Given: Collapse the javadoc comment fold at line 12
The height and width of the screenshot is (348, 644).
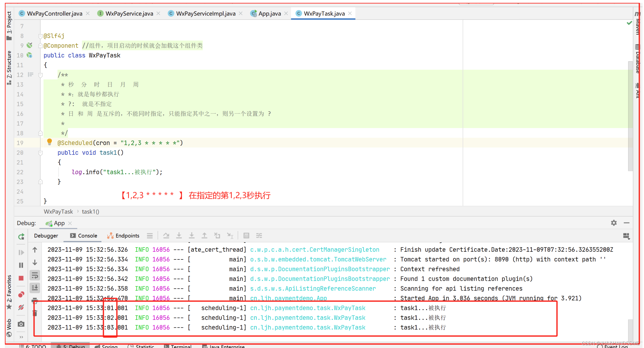Looking at the screenshot, I should coord(41,75).
